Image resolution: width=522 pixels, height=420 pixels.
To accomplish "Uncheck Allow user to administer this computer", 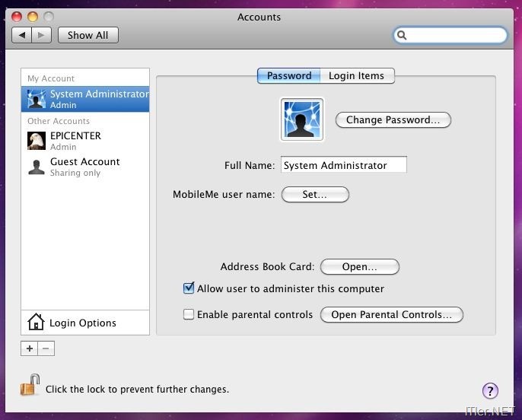I will [x=189, y=288].
